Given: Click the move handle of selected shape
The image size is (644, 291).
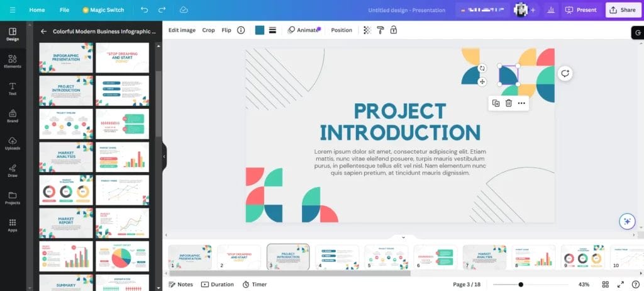Looking at the screenshot, I should click(x=482, y=81).
